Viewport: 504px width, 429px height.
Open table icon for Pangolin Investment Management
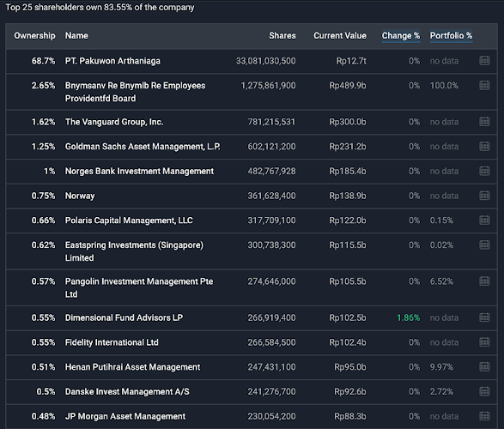(x=484, y=281)
